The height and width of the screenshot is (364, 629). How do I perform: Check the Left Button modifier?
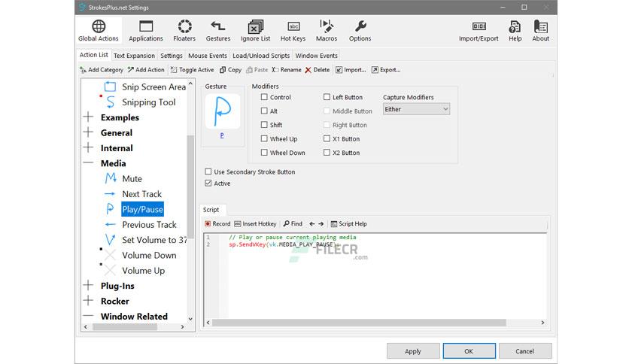[x=327, y=97]
